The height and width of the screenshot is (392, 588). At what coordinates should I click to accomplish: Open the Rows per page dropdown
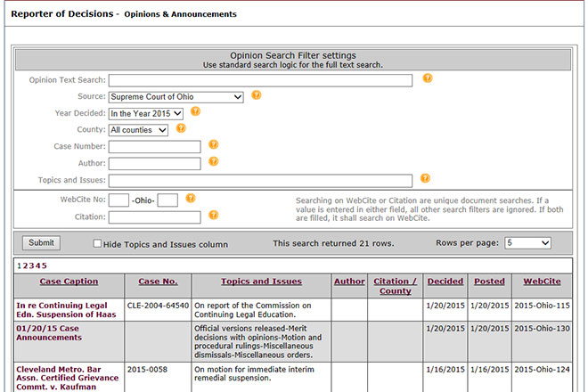(x=527, y=243)
